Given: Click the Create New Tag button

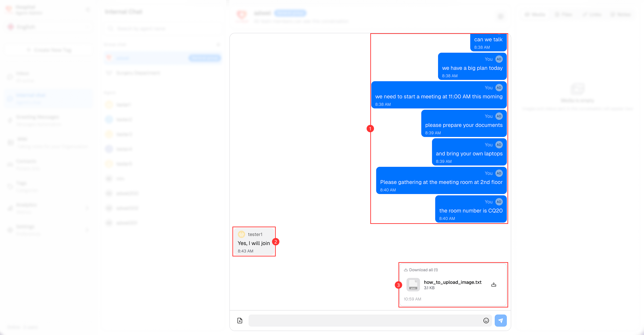Looking at the screenshot, I should 49,50.
